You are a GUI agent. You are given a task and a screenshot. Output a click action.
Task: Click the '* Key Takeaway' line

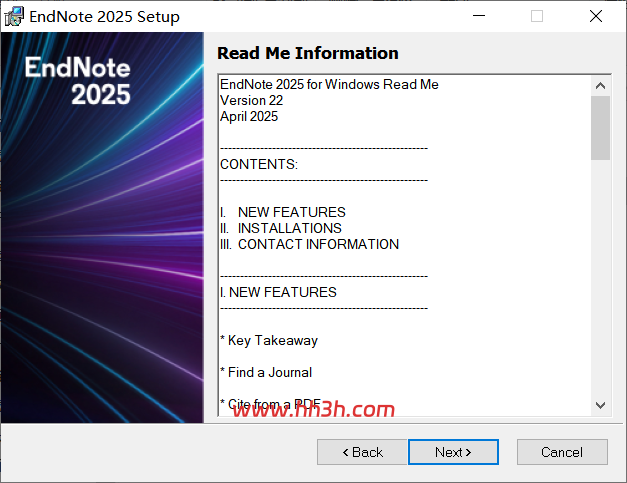(269, 340)
